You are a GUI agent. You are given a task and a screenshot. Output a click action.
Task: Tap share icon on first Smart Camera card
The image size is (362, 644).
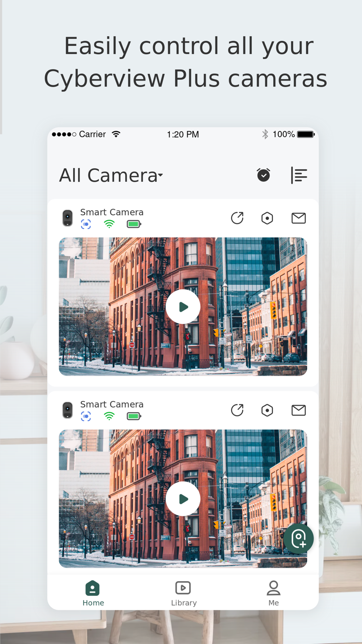coord(237,218)
